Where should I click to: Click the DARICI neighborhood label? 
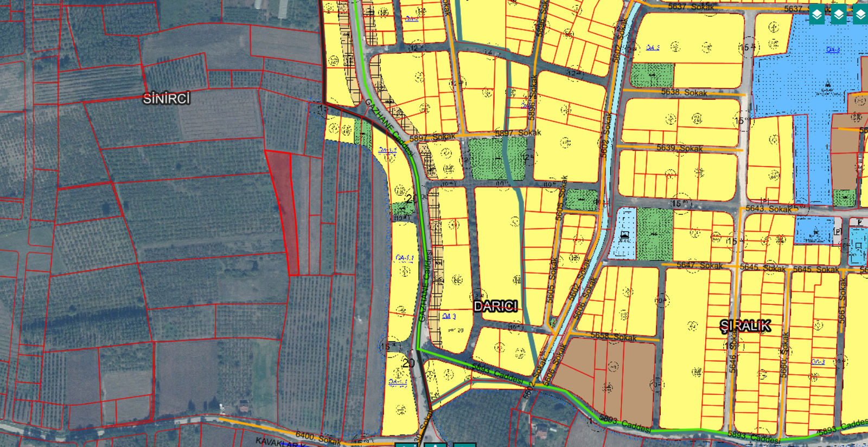pyautogui.click(x=495, y=306)
